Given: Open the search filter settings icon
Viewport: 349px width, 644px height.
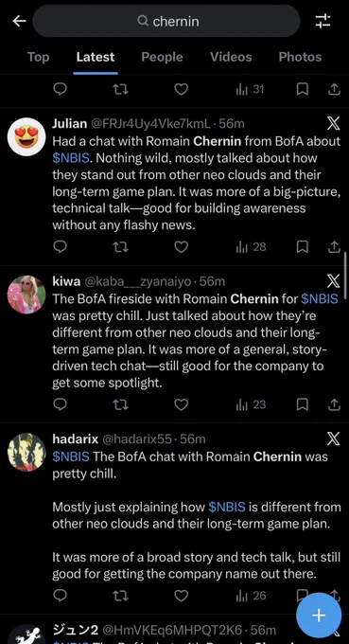Looking at the screenshot, I should tap(323, 22).
